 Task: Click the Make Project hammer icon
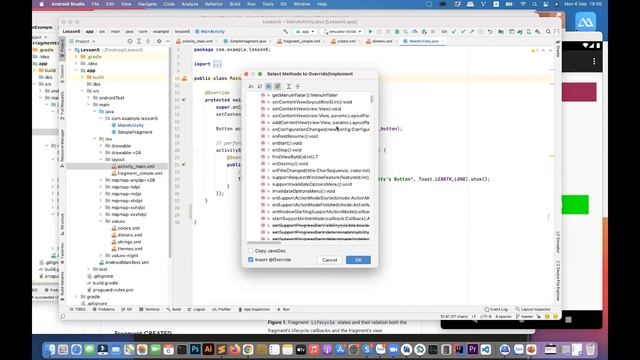point(285,31)
